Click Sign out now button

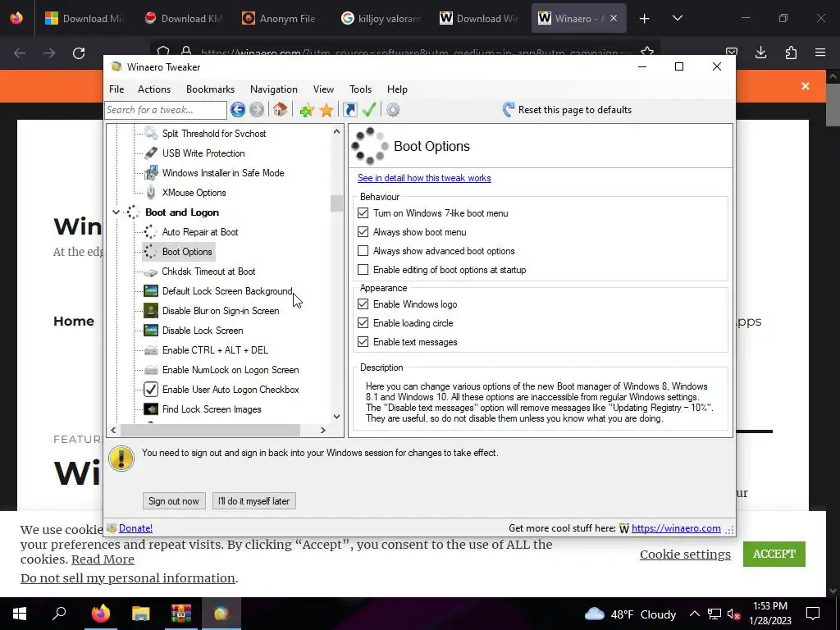click(x=174, y=501)
